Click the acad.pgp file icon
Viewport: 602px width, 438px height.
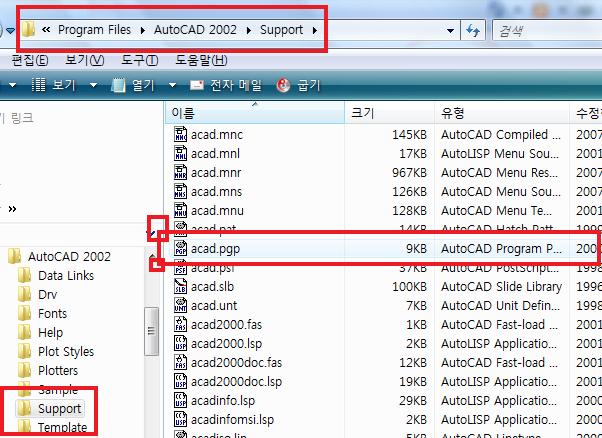click(180, 248)
